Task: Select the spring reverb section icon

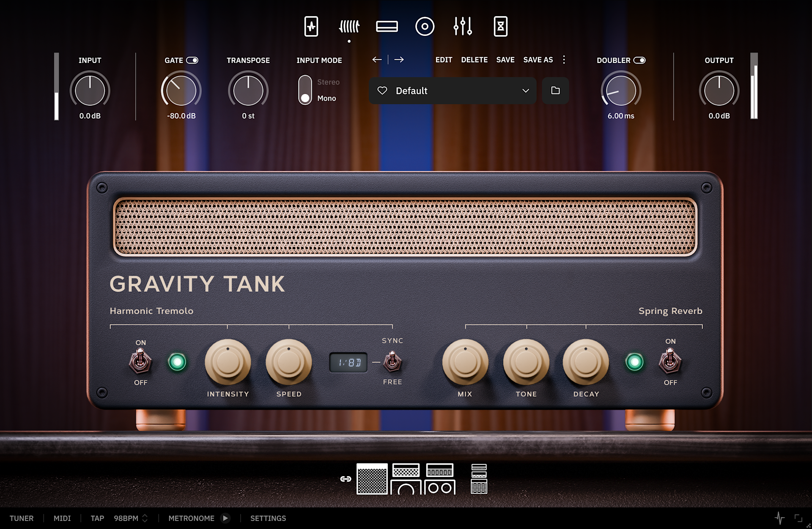Action: click(349, 27)
